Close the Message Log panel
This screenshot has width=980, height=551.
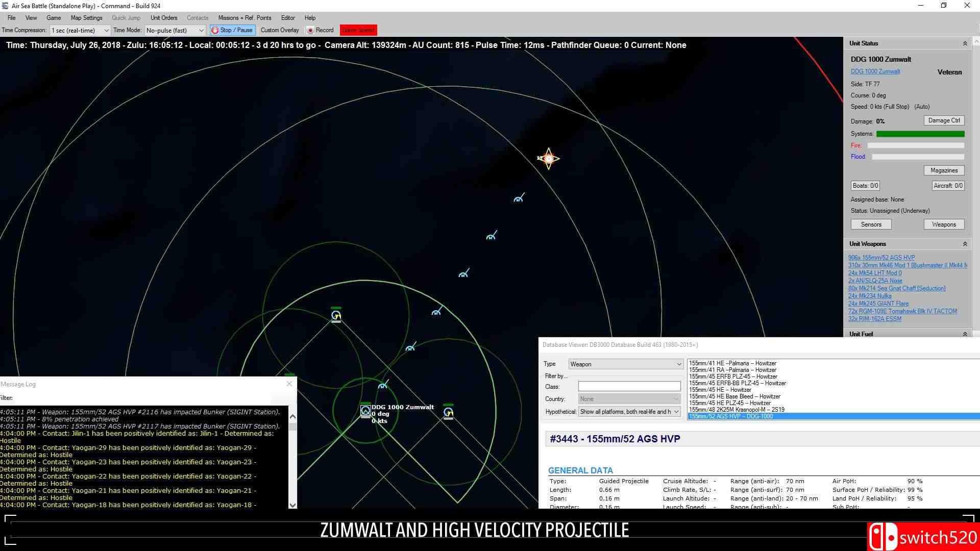point(289,384)
